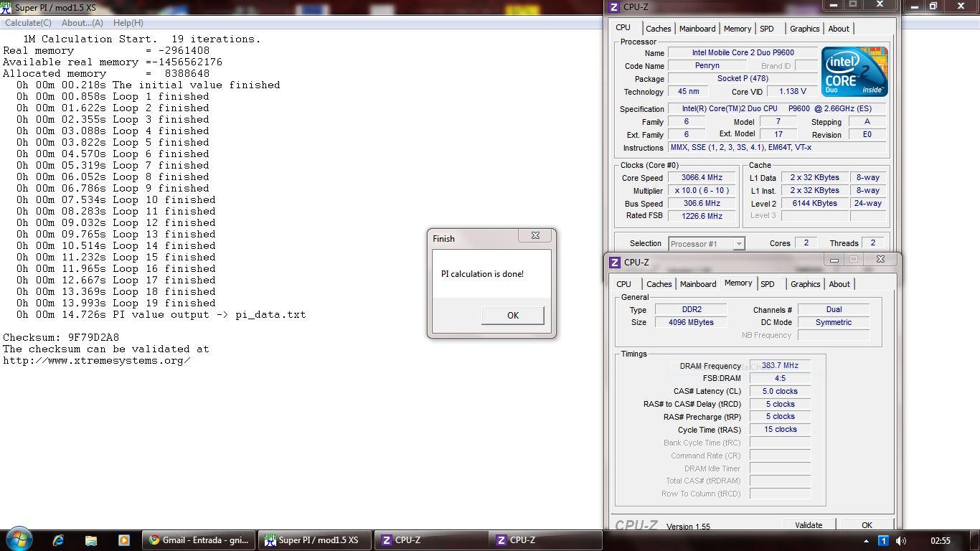Open About tab in lower CPU-Z window

point(839,284)
